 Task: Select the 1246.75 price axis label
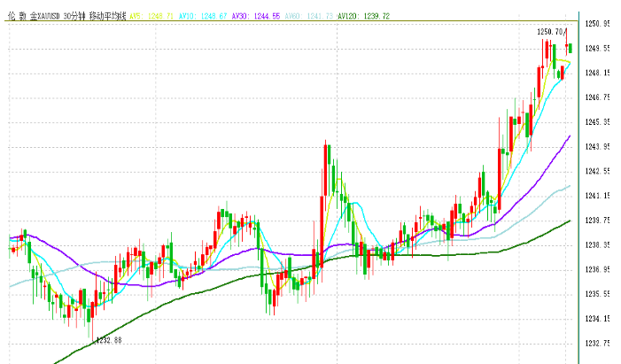click(600, 97)
